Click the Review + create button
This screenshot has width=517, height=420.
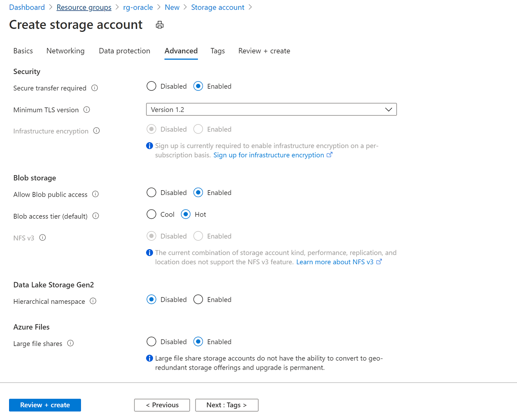(45, 405)
